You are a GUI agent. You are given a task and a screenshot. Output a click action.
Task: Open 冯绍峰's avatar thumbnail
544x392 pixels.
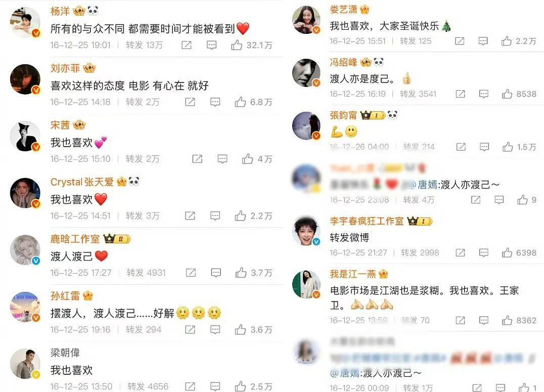(x=306, y=73)
